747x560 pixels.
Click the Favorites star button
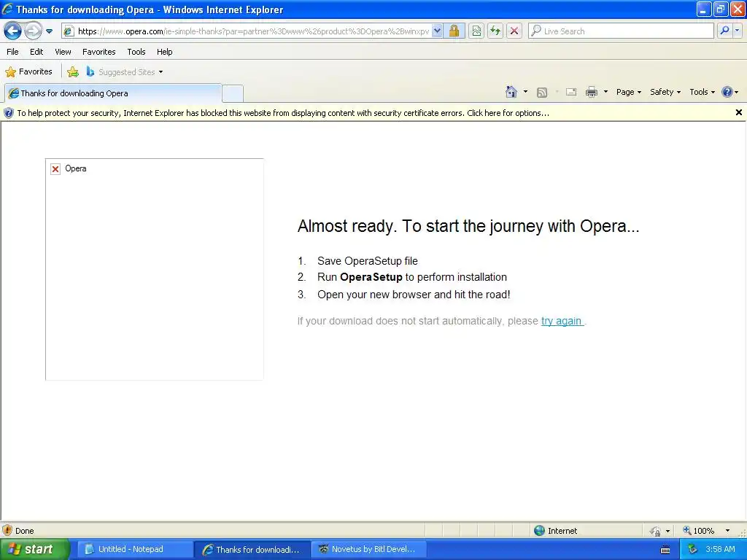click(28, 72)
